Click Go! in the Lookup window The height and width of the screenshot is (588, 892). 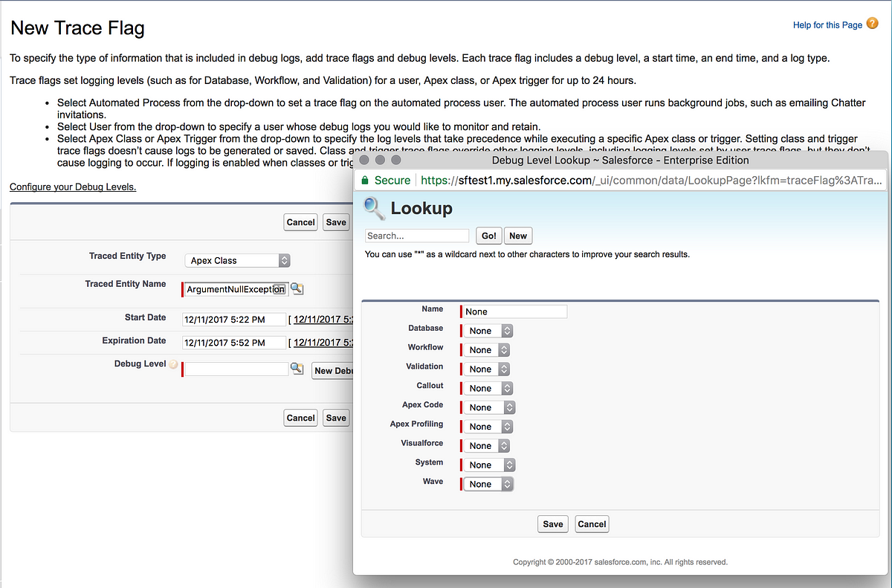point(488,236)
